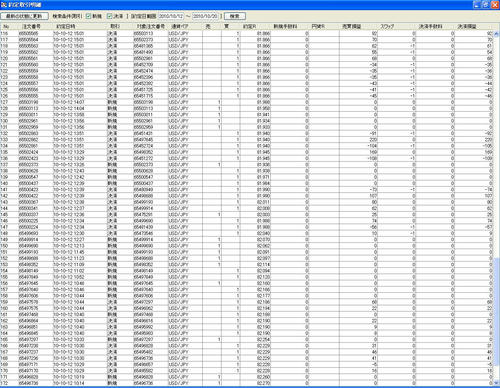500x388 pixels.
Task: Click the 新規 cell in row 153
Action: pyautogui.click(x=119, y=264)
